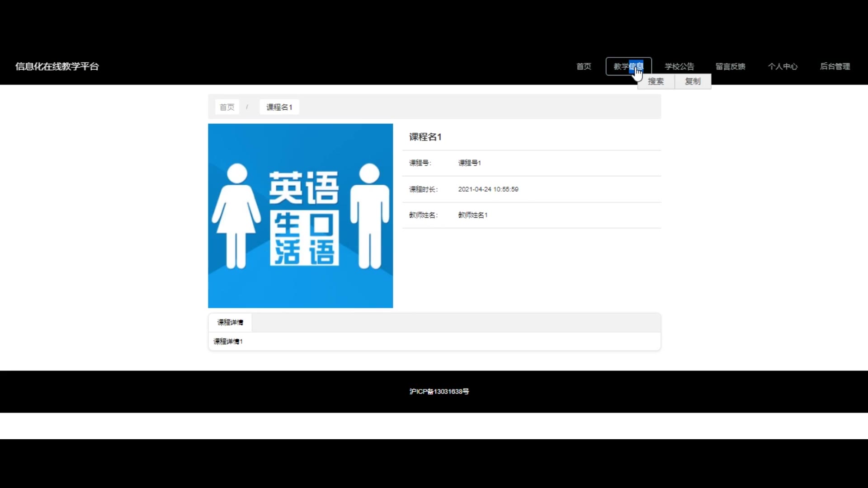This screenshot has width=868, height=488.
Task: Click the 课程详情1 description text
Action: coord(228,342)
